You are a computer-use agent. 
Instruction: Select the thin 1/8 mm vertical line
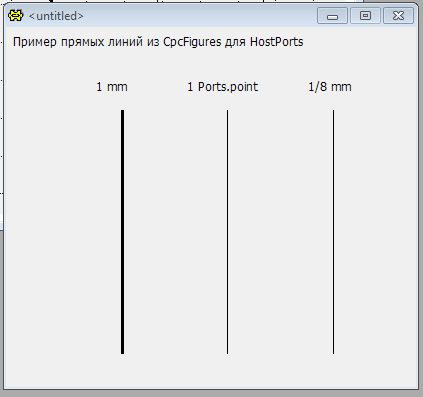pyautogui.click(x=333, y=232)
